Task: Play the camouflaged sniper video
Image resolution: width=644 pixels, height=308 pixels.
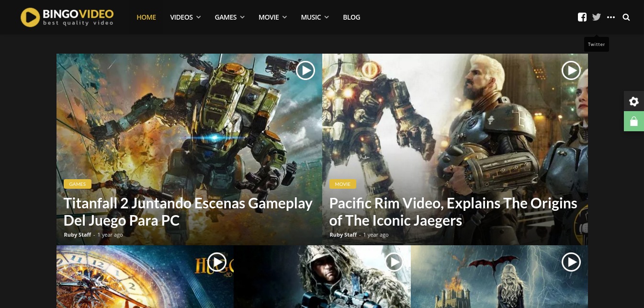Action: 394,262
